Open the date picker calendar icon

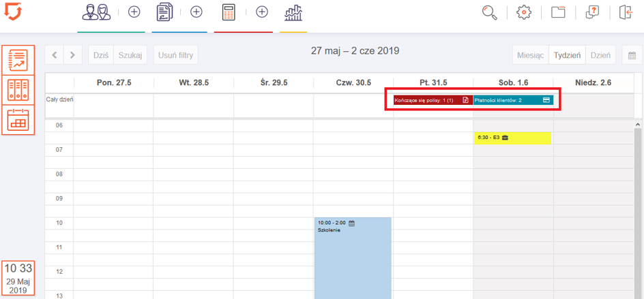(x=632, y=55)
